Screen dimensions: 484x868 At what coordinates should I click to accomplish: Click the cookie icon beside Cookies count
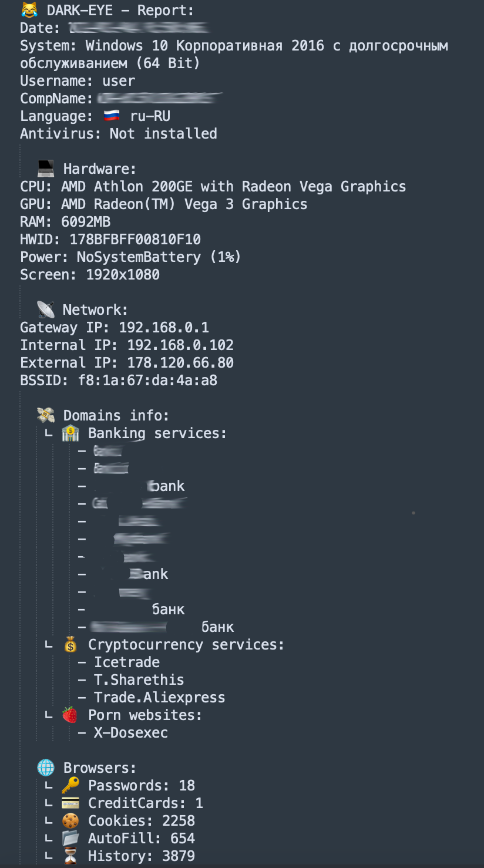coord(70,820)
